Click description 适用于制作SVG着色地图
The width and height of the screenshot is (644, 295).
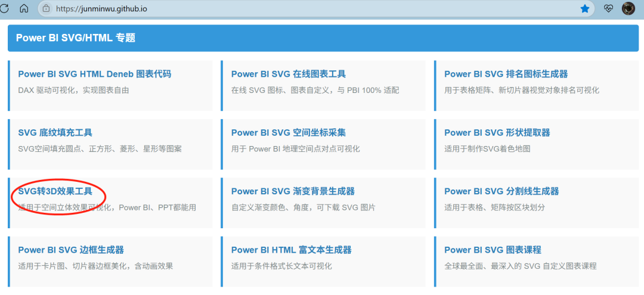pos(487,149)
